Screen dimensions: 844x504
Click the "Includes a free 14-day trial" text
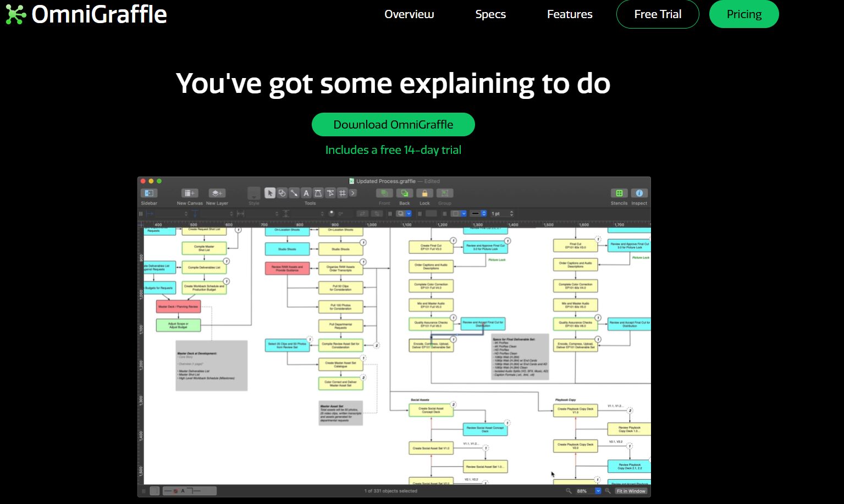point(393,150)
